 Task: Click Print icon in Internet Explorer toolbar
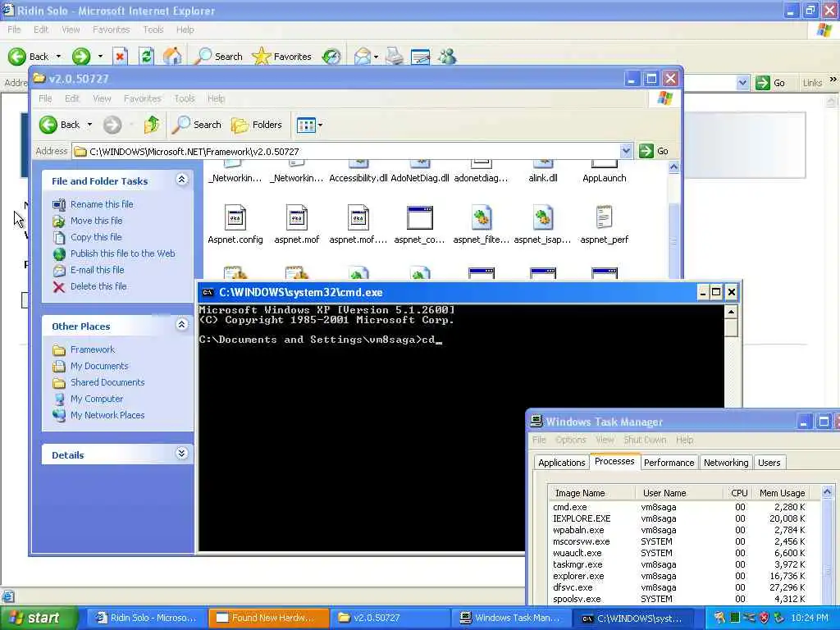point(395,57)
